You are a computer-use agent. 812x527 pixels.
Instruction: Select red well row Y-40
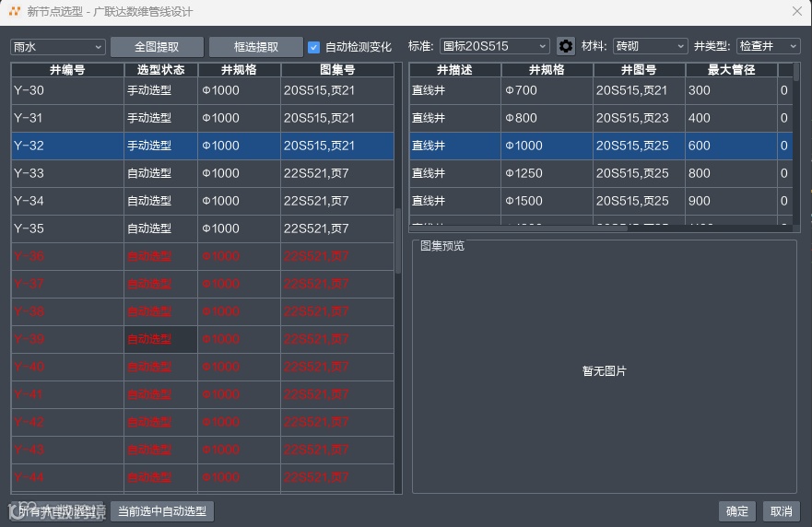coord(203,367)
